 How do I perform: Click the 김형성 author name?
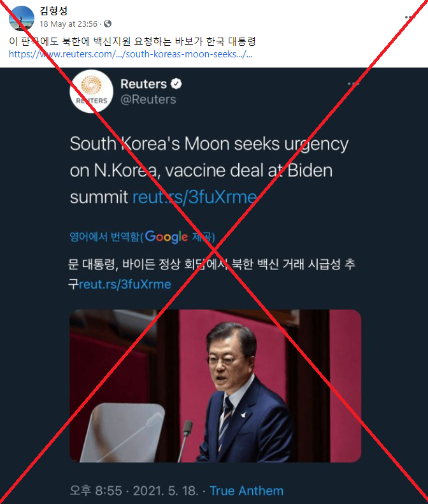(53, 11)
